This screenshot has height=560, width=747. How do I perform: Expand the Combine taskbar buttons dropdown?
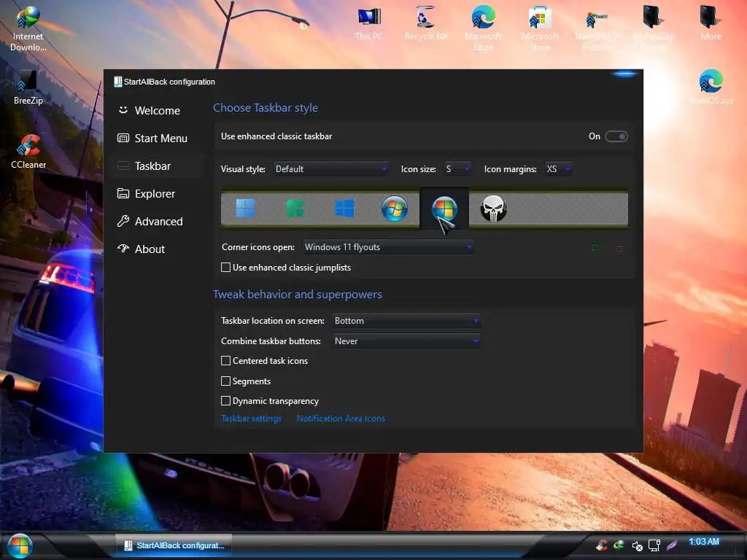(x=406, y=341)
